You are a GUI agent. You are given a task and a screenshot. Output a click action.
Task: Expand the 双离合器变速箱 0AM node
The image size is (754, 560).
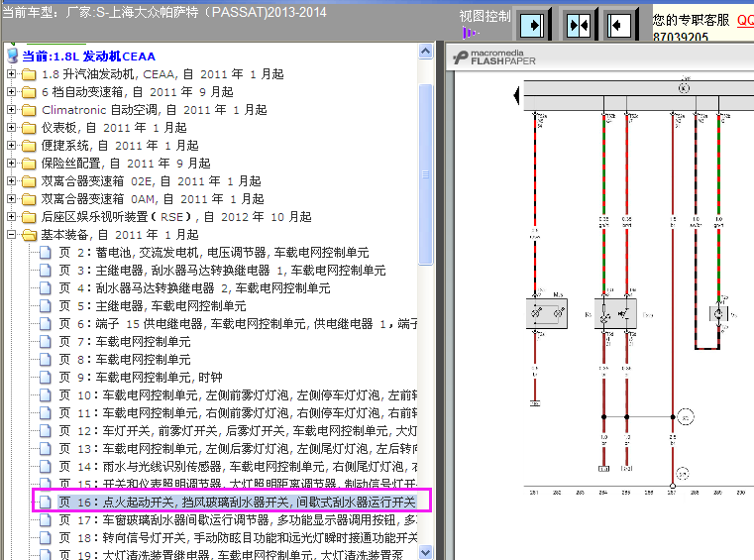tap(11, 198)
